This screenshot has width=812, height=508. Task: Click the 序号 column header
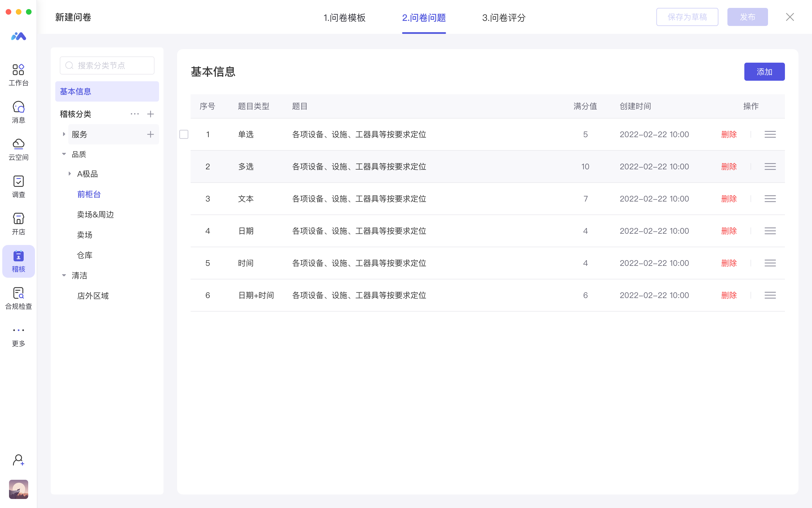(207, 106)
